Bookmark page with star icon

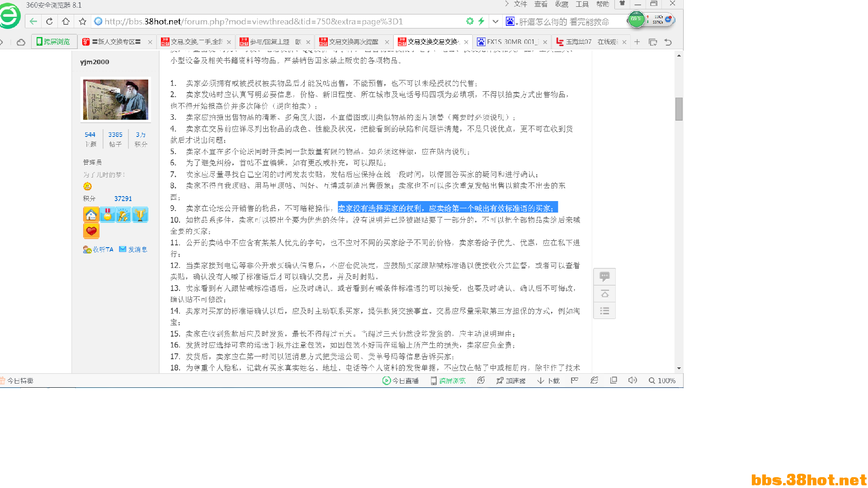[x=82, y=21]
